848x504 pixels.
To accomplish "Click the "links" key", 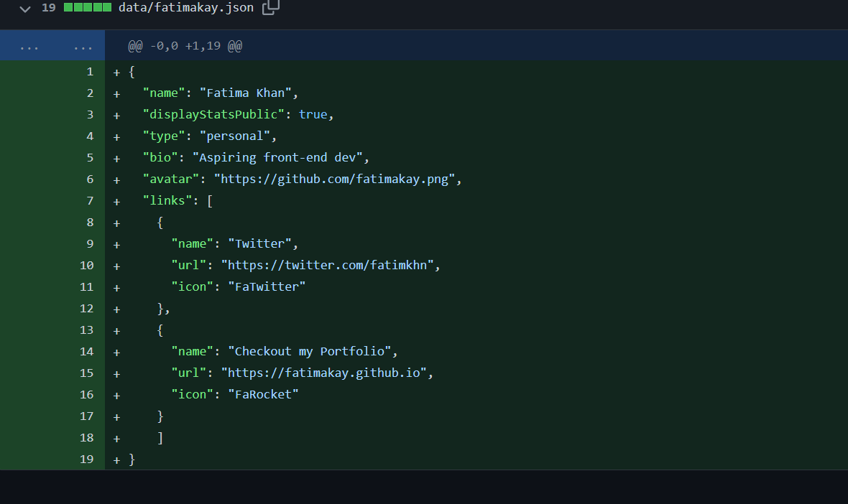I will tap(167, 201).
